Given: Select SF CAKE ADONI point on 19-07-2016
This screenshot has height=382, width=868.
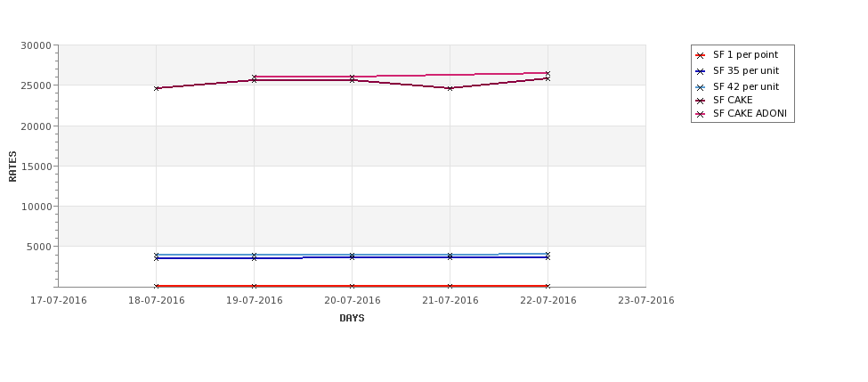Looking at the screenshot, I should [254, 77].
